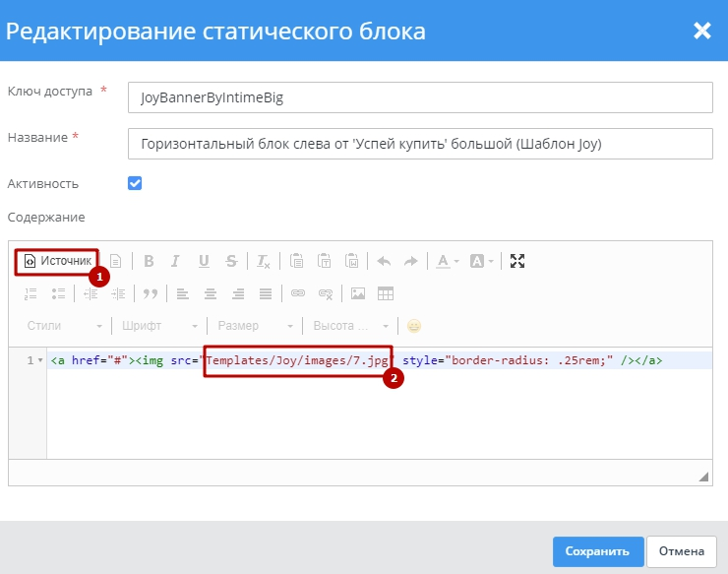Image resolution: width=728 pixels, height=574 pixels.
Task: Open the emoji smiley picker
Action: tap(414, 326)
